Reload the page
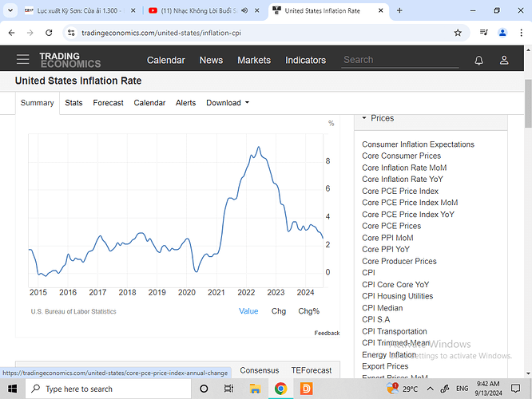The width and height of the screenshot is (532, 399). [50, 33]
